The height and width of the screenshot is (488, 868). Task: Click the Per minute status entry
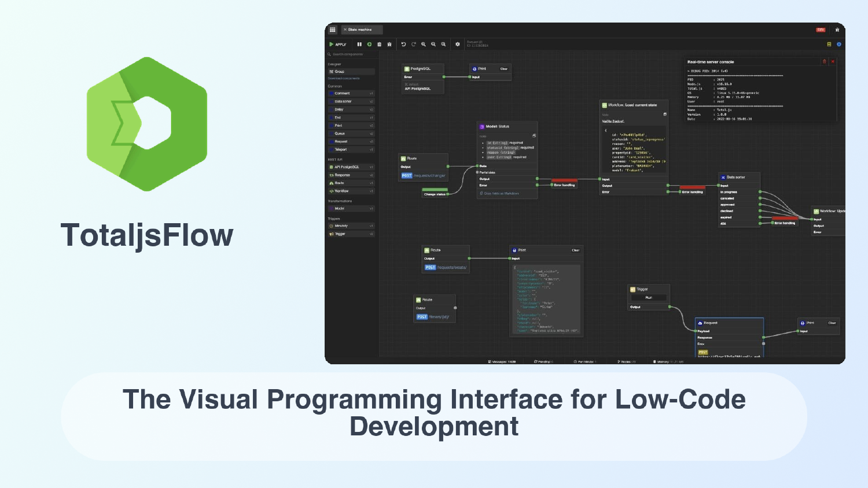[585, 361]
